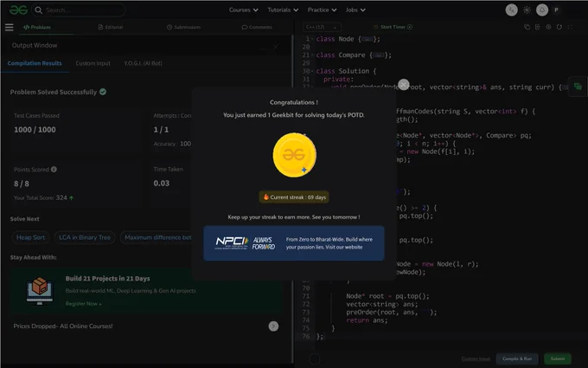The height and width of the screenshot is (368, 588).
Task: Open the notifications bell
Action: pos(542,10)
